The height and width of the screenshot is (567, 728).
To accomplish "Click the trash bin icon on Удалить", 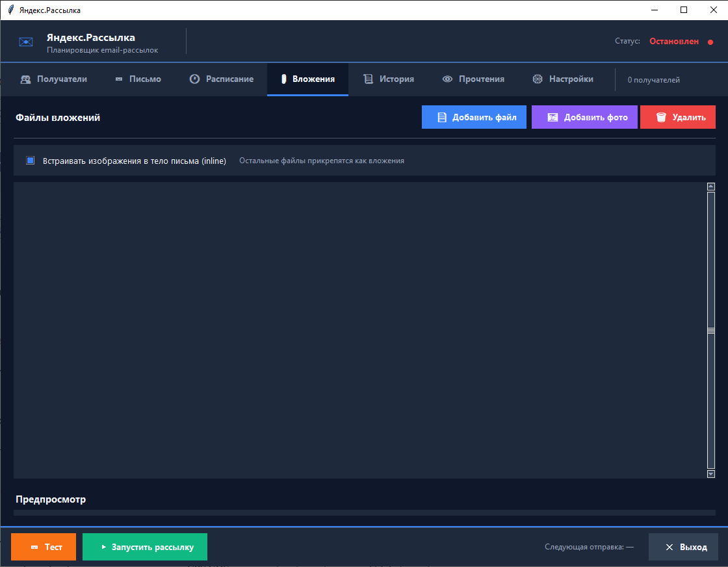I will [x=661, y=118].
